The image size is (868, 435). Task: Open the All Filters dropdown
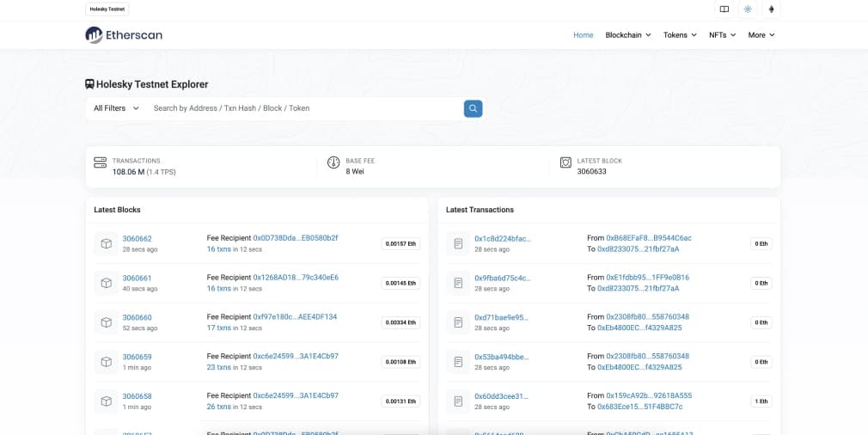click(116, 108)
